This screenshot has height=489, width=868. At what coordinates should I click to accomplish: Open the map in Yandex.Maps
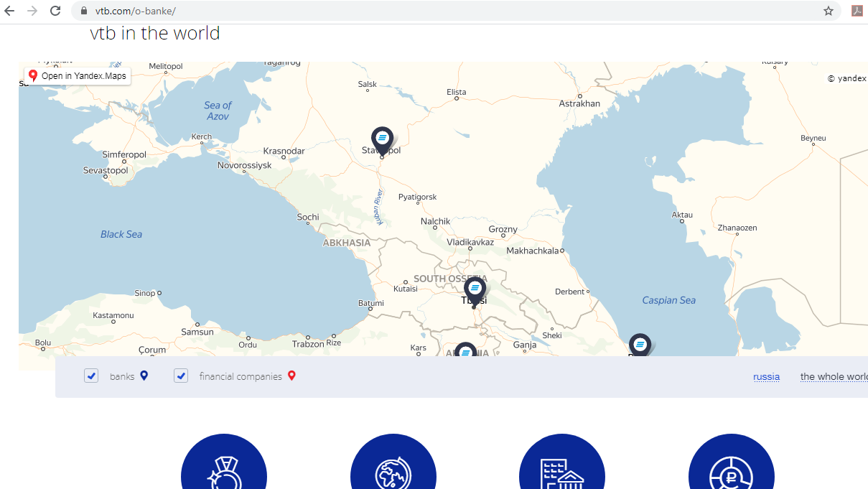78,76
